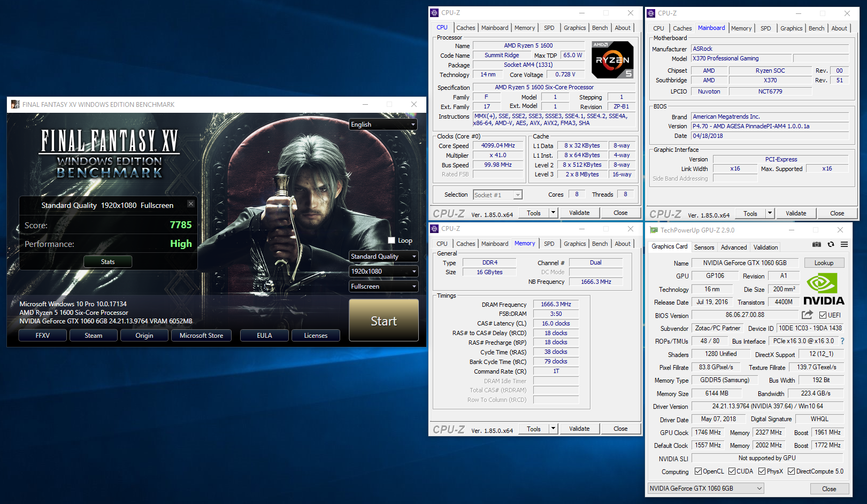Click the GPU Name field in GPU-Z
The height and width of the screenshot is (504, 867).
745,263
